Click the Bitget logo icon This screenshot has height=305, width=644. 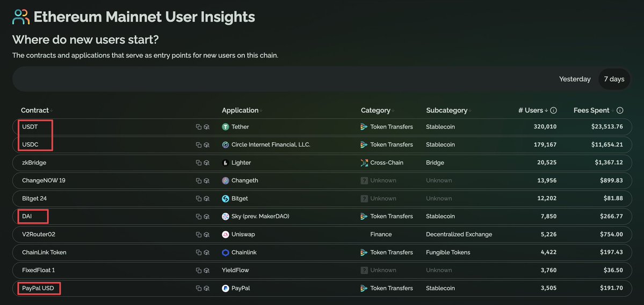click(226, 198)
